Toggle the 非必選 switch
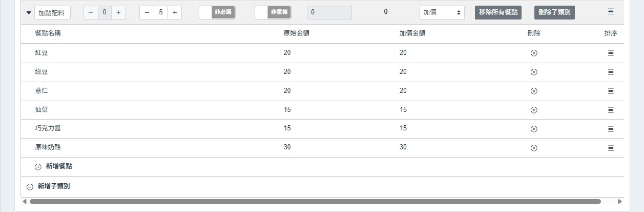The image size is (644, 212). click(217, 12)
